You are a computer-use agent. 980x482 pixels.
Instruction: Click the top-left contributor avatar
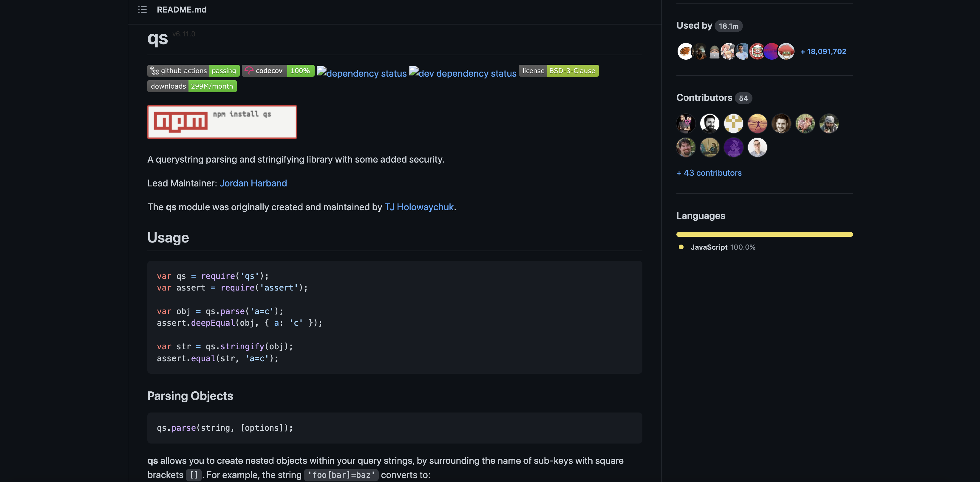pyautogui.click(x=686, y=123)
